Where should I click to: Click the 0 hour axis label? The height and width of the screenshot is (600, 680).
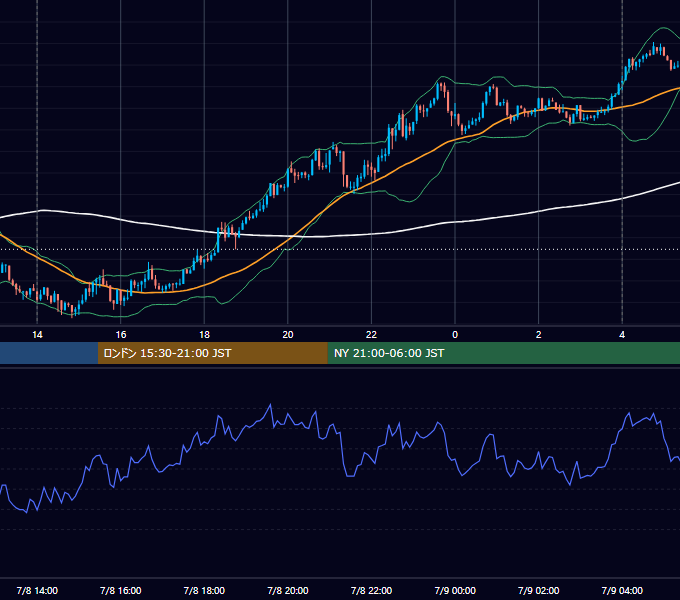pos(455,335)
